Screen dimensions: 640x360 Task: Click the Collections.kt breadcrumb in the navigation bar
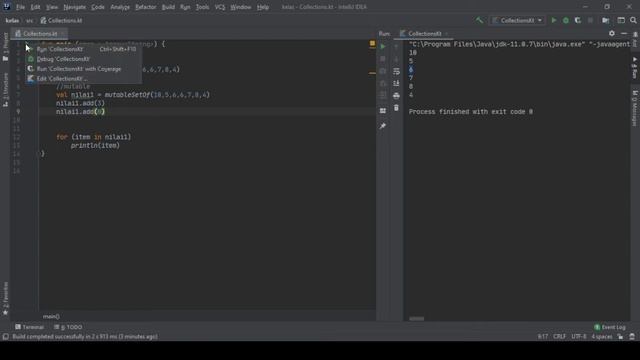[x=61, y=20]
